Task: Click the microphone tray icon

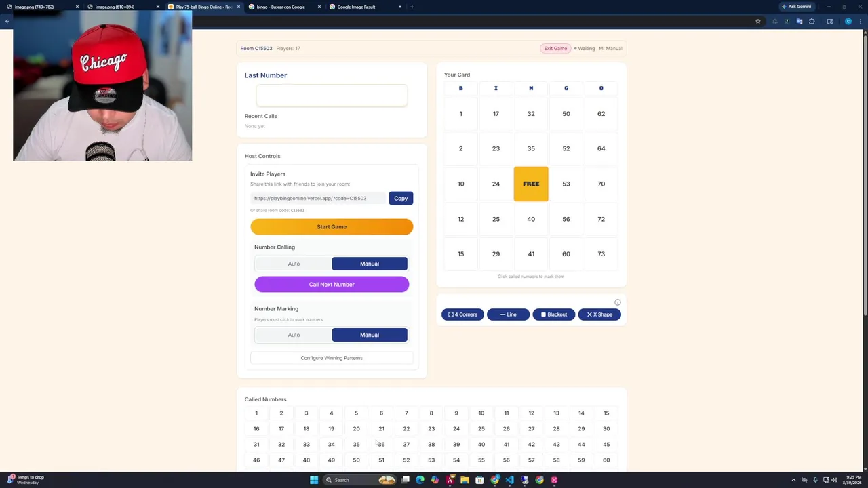Action: (815, 480)
